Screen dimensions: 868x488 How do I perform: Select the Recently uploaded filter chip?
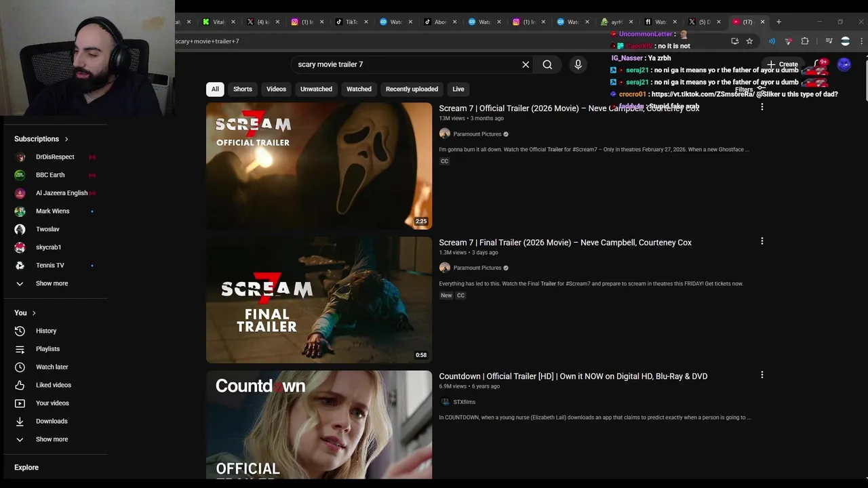(x=412, y=89)
